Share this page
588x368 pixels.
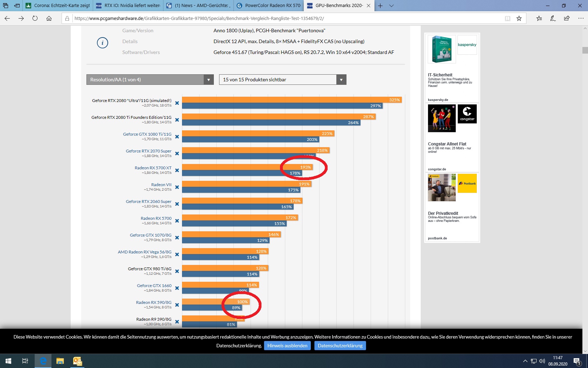(567, 18)
